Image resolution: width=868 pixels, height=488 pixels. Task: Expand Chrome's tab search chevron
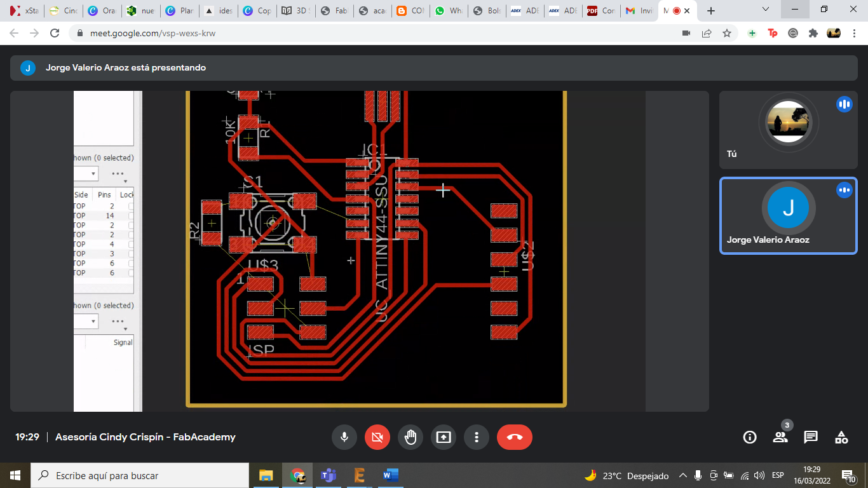click(766, 10)
